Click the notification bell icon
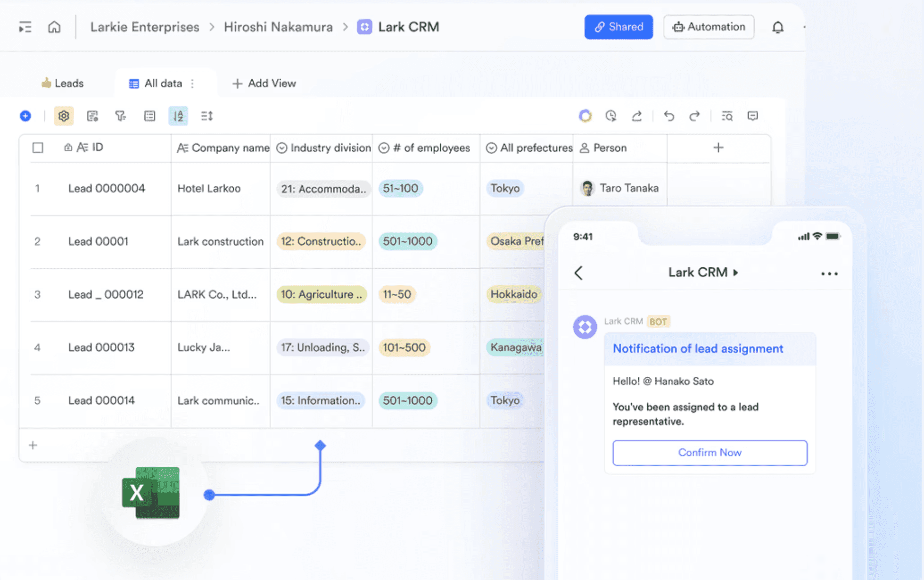The height and width of the screenshot is (580, 924). (778, 27)
